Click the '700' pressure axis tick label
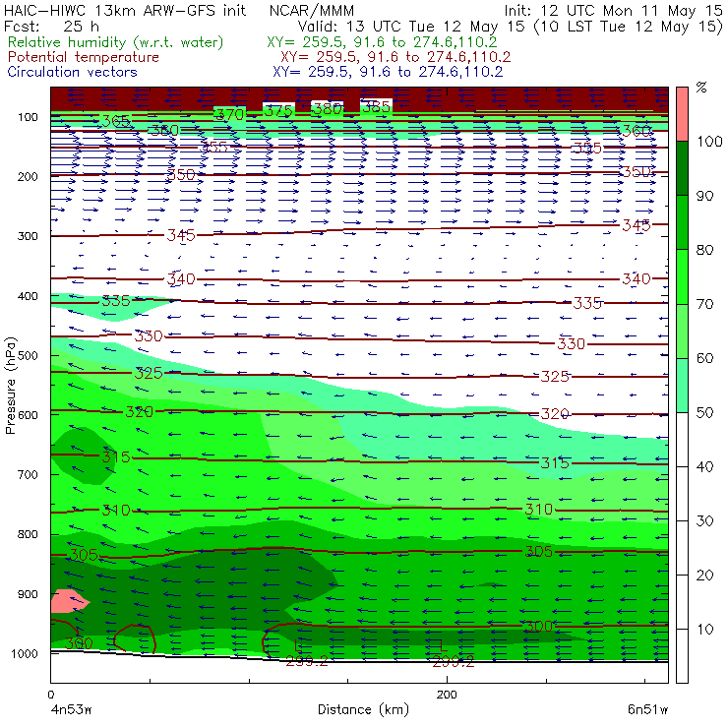The width and height of the screenshot is (728, 728). point(28,474)
